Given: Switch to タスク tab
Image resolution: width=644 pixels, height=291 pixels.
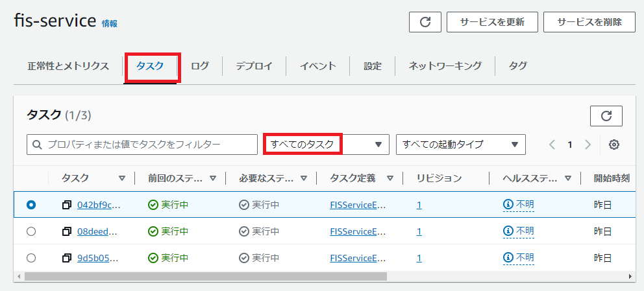Looking at the screenshot, I should click(150, 66).
